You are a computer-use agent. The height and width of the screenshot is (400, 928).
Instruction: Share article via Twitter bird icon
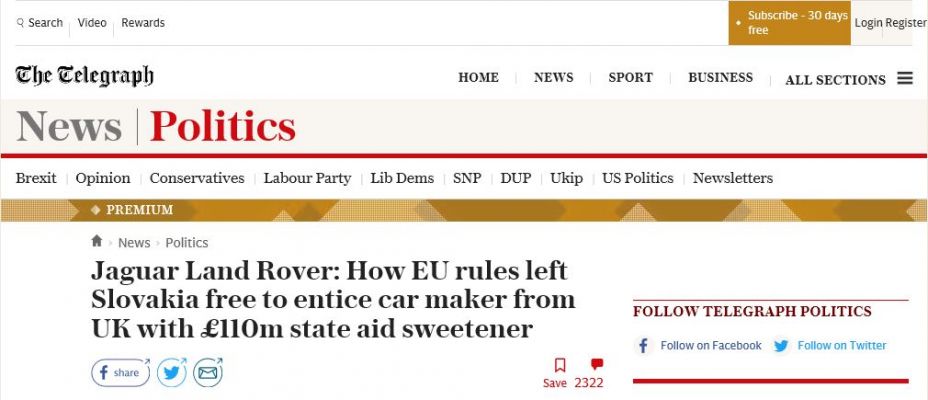tap(172, 373)
